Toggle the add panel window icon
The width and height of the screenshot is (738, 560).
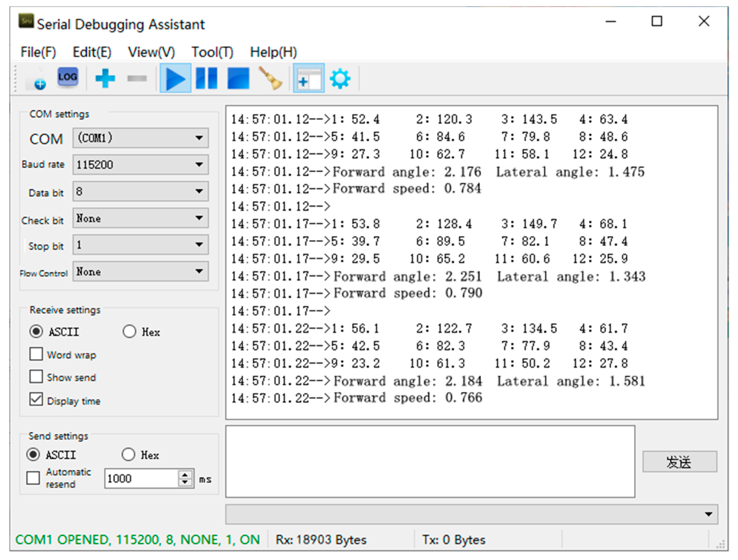click(x=309, y=78)
